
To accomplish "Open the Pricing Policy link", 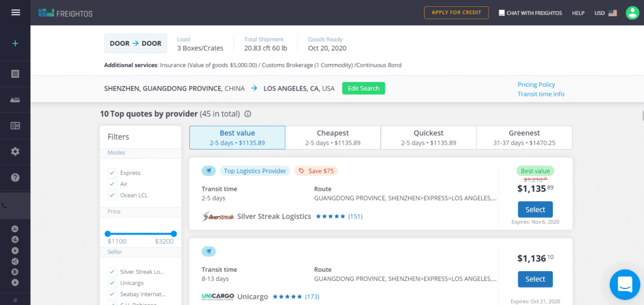I will coord(536,84).
